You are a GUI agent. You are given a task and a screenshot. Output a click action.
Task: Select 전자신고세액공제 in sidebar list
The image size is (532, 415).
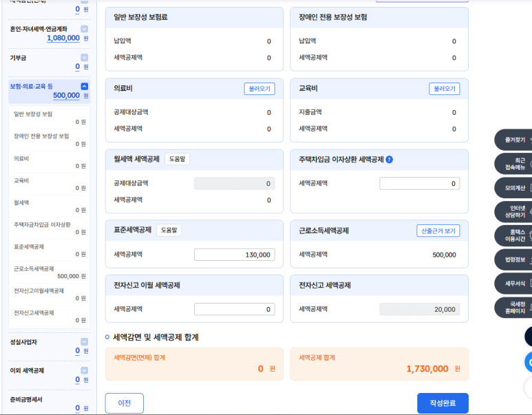(x=34, y=313)
